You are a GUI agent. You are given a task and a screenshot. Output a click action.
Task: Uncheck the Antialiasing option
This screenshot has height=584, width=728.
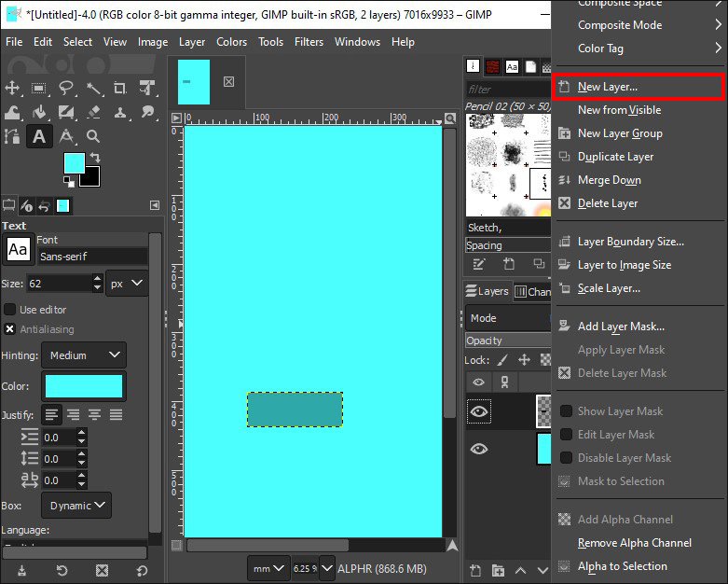(x=10, y=329)
